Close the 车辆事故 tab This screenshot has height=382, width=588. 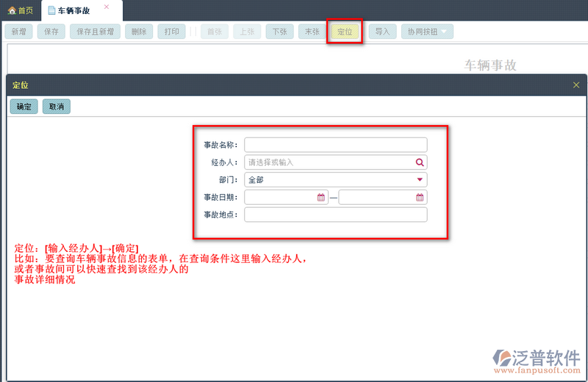[107, 7]
